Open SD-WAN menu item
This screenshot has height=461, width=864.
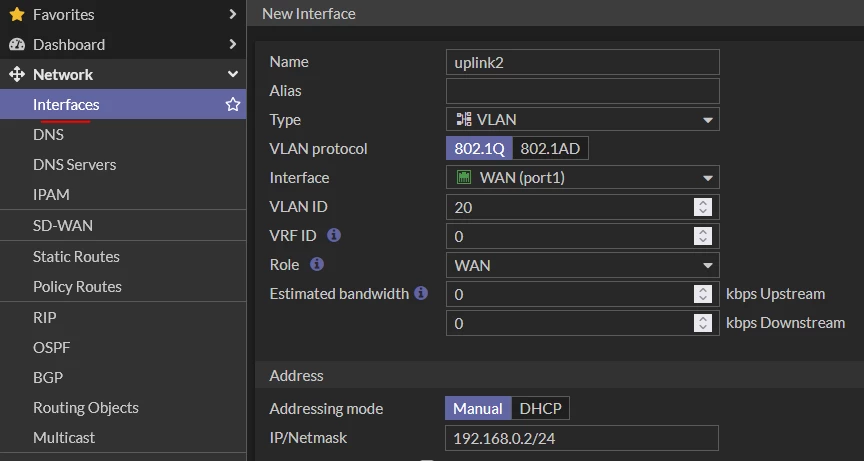click(123, 225)
